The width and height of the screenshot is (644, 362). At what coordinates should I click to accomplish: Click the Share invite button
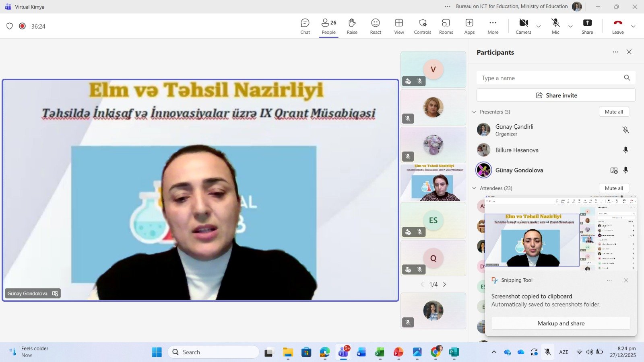click(556, 95)
